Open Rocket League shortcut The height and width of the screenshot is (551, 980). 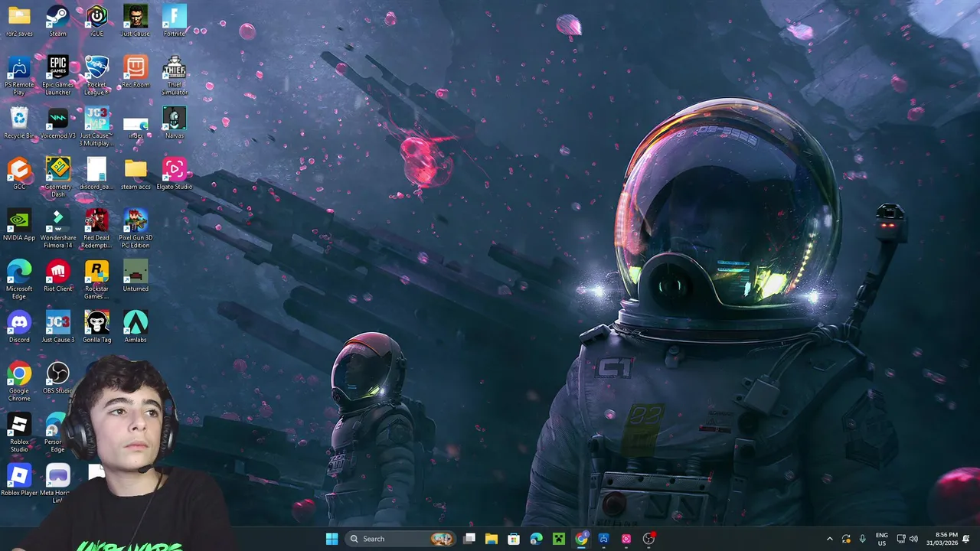96,75
